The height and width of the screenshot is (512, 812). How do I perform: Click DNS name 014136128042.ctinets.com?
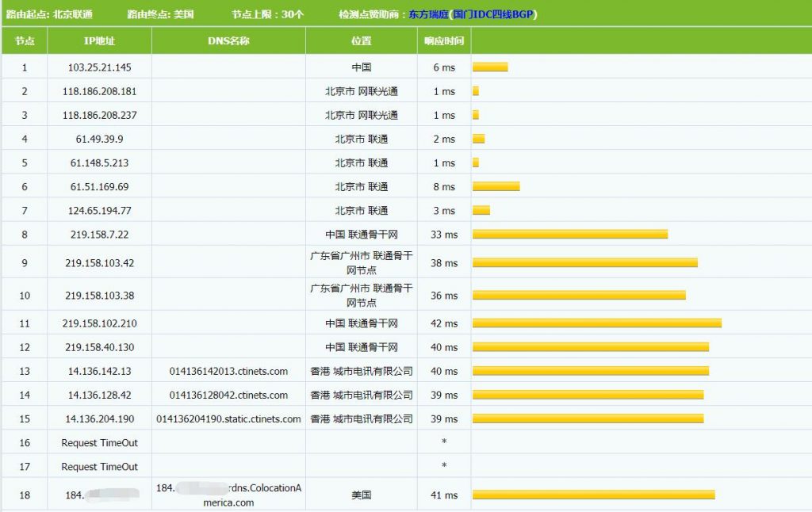[228, 395]
